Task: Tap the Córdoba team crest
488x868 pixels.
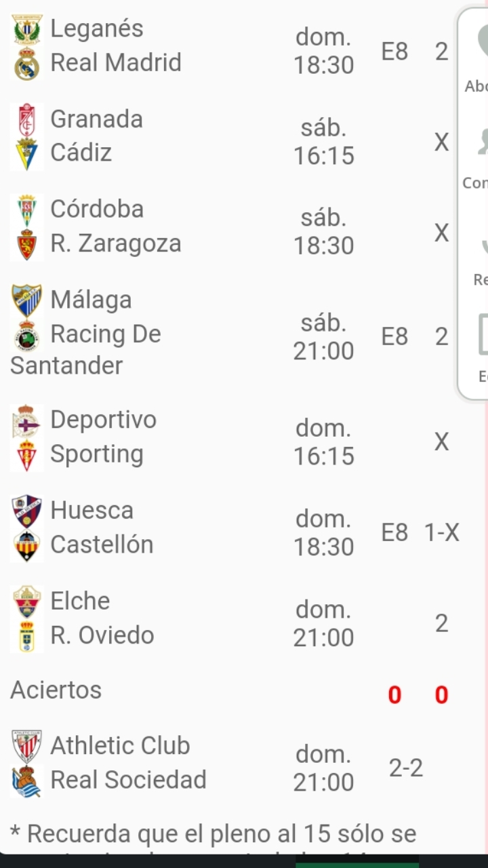Action: coord(27,210)
